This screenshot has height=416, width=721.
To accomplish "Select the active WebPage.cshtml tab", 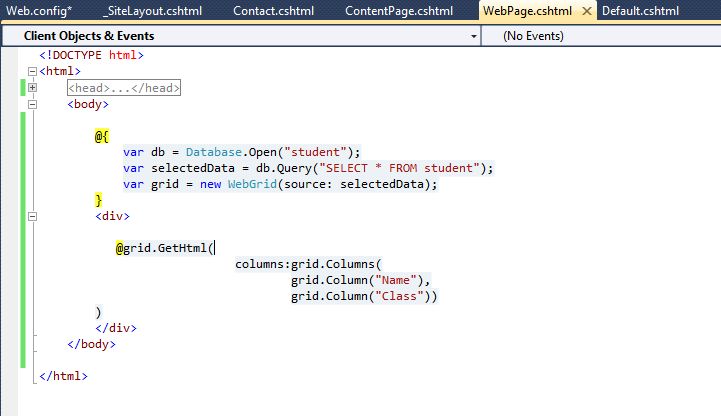I will click(527, 11).
